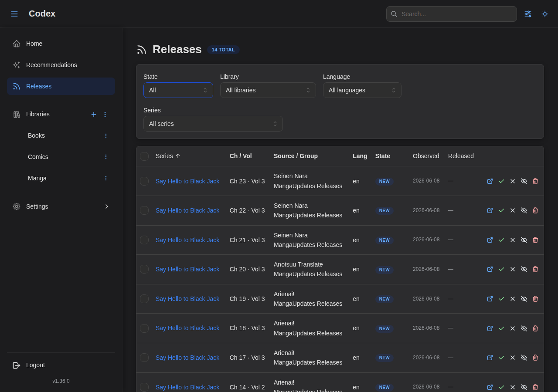This screenshot has width=558, height=392.
Task: Open the Language filter dropdown
Action: (362, 90)
